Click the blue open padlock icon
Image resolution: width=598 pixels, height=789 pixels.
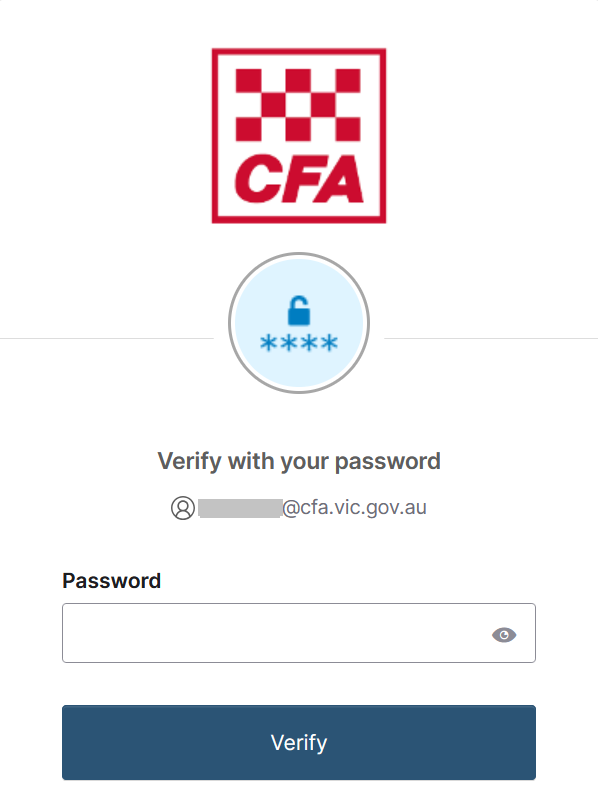coord(298,310)
